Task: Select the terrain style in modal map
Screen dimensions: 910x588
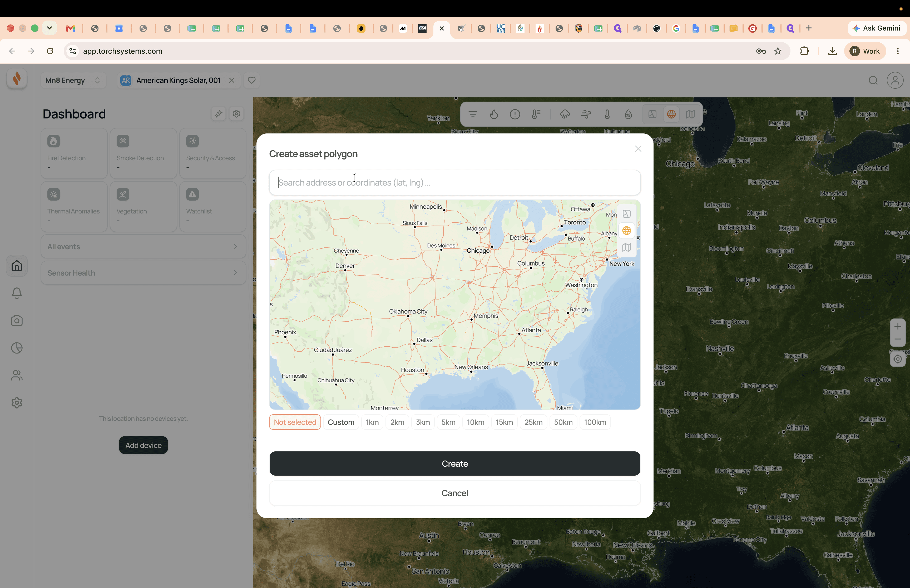Action: [x=627, y=214]
